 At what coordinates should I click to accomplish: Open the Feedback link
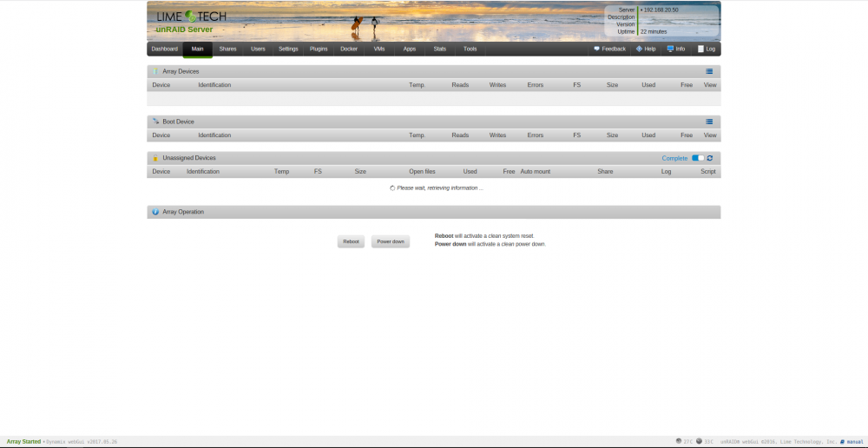tap(614, 49)
